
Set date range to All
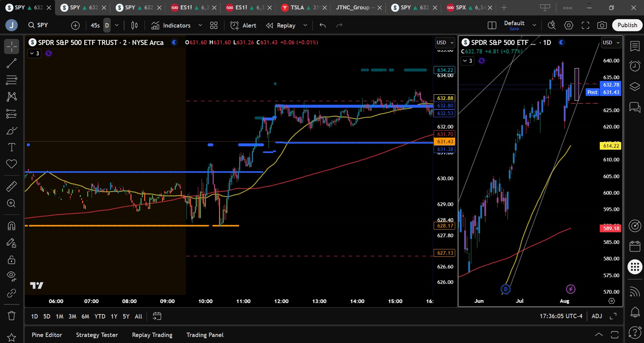pos(139,316)
